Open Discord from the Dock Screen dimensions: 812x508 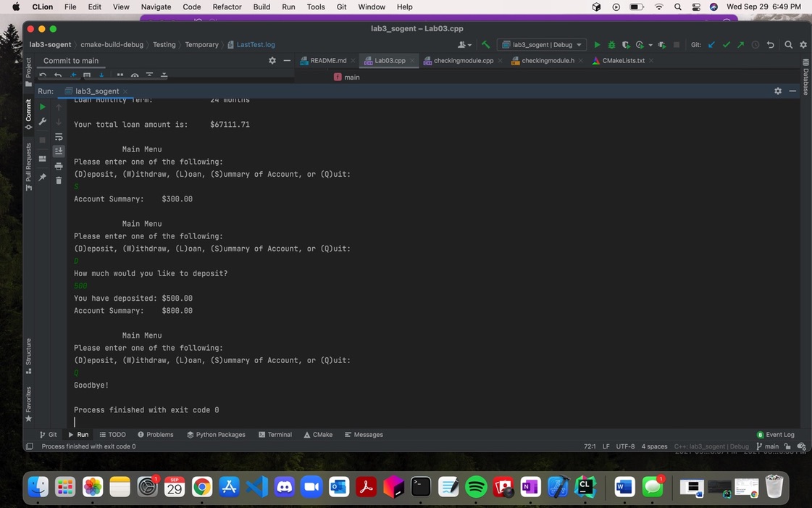click(x=284, y=487)
